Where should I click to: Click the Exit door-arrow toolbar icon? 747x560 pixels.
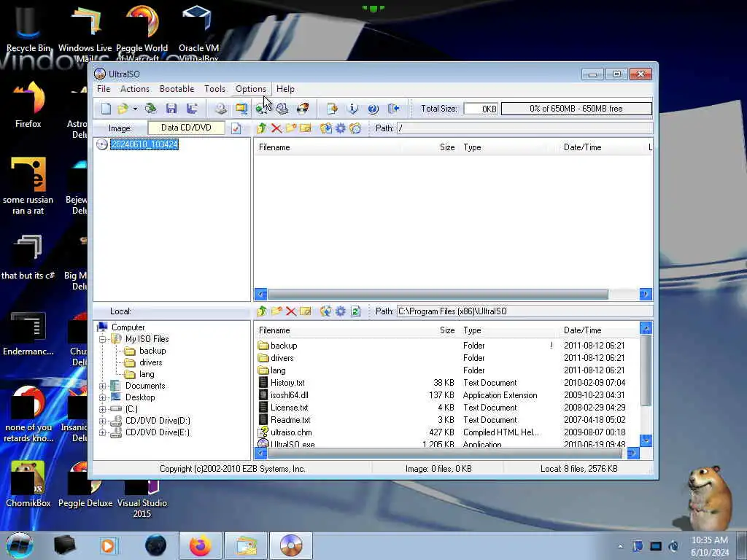click(393, 109)
